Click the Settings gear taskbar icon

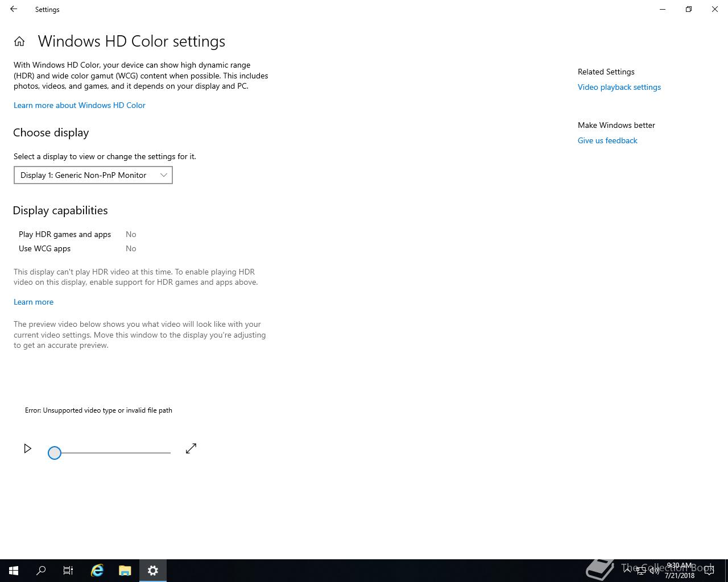point(153,571)
